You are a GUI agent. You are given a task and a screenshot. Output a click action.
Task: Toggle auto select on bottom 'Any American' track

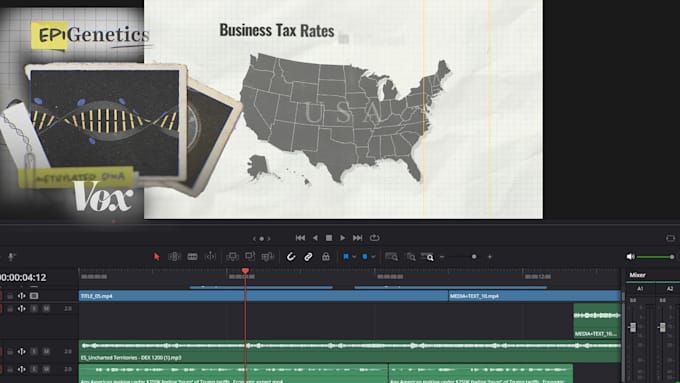(21, 369)
